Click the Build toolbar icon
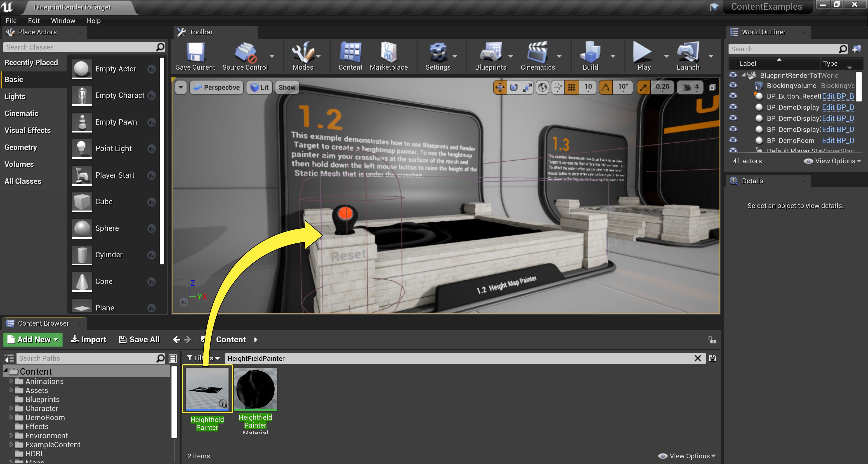 tap(590, 53)
